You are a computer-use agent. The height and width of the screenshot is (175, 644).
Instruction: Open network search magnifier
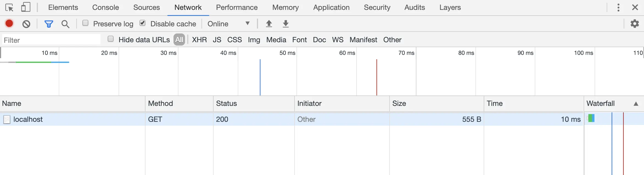click(x=65, y=24)
